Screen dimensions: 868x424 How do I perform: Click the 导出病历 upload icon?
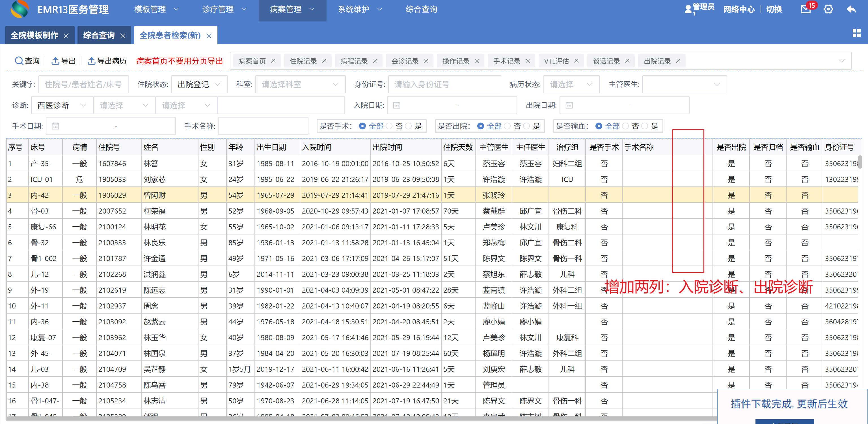tap(91, 61)
